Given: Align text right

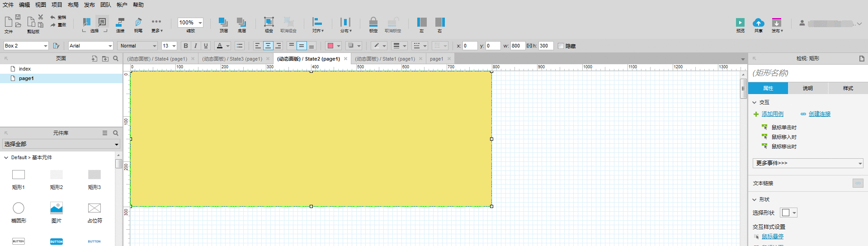Looking at the screenshot, I should (278, 46).
